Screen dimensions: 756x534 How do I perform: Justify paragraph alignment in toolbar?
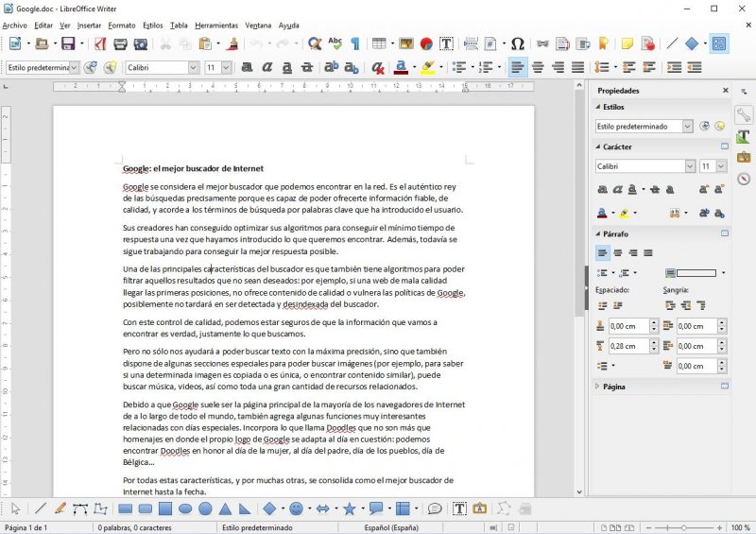pyautogui.click(x=577, y=67)
